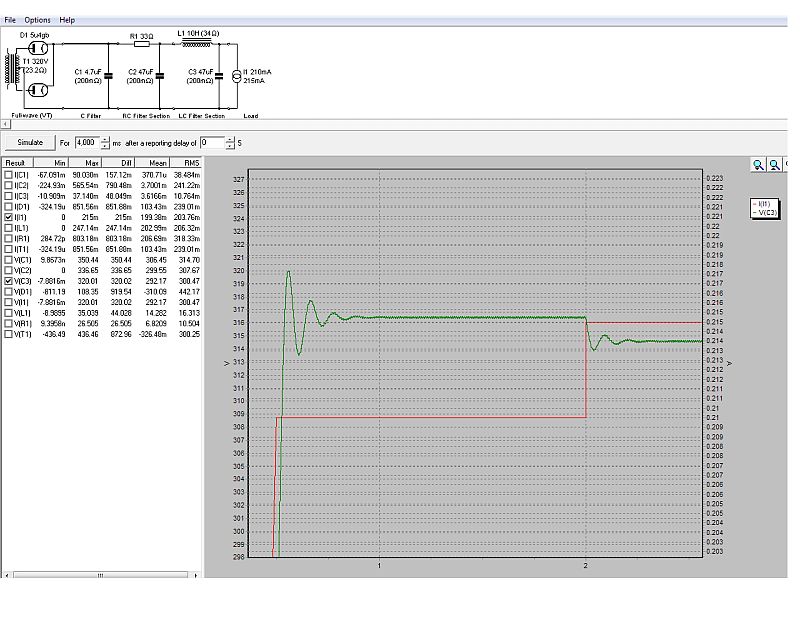Image resolution: width=800 pixels, height=640 pixels.
Task: Click the 'Load' section label
Action: (251, 116)
